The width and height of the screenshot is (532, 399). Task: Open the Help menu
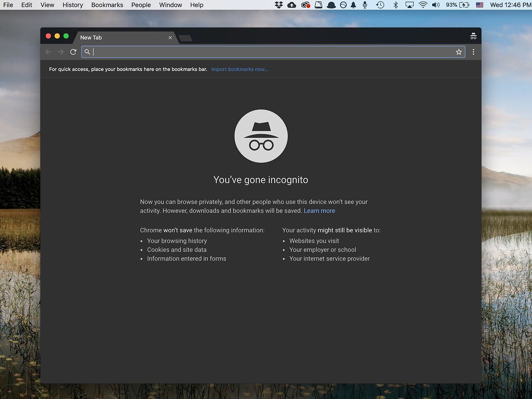[197, 5]
